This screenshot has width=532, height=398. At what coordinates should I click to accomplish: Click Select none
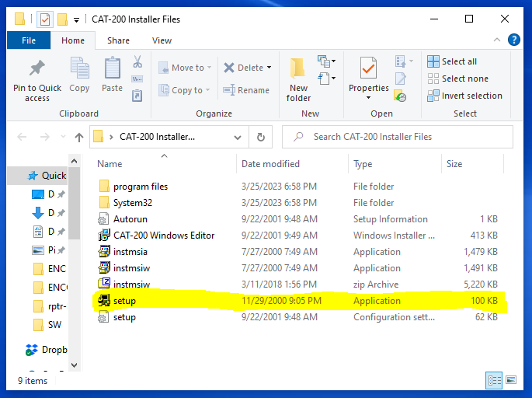[457, 79]
